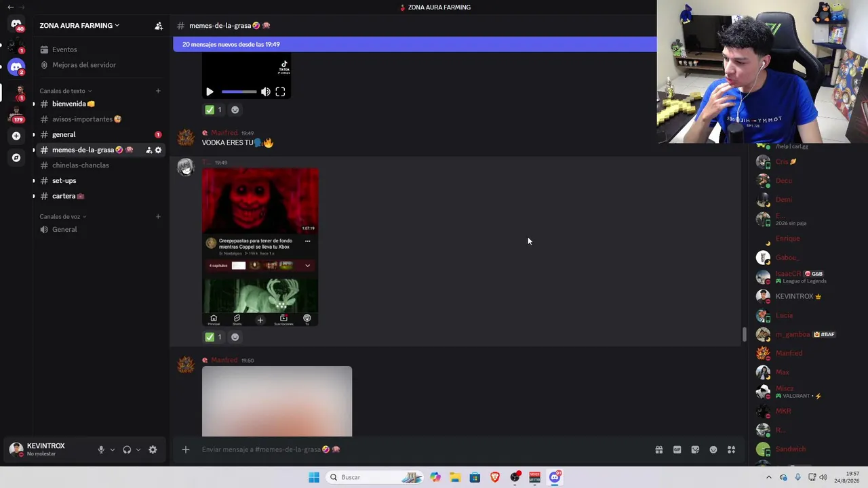Image resolution: width=868 pixels, height=488 pixels.
Task: Toggle the checkmark reaction under the TikTok video
Action: coord(214,110)
